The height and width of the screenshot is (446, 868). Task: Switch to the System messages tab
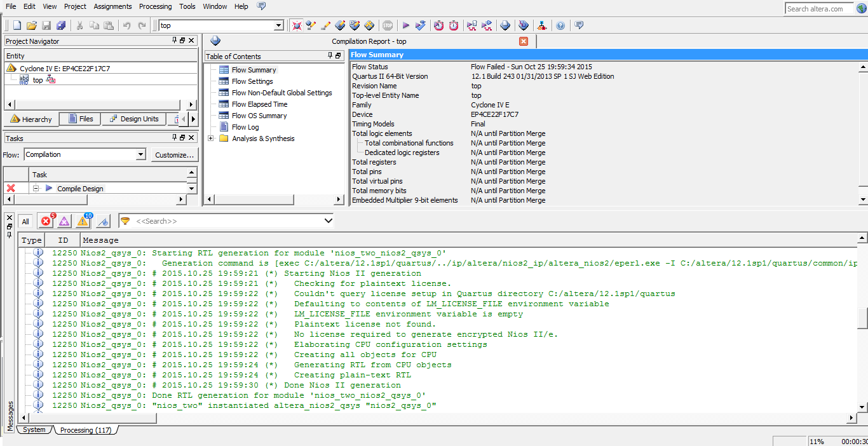point(34,430)
